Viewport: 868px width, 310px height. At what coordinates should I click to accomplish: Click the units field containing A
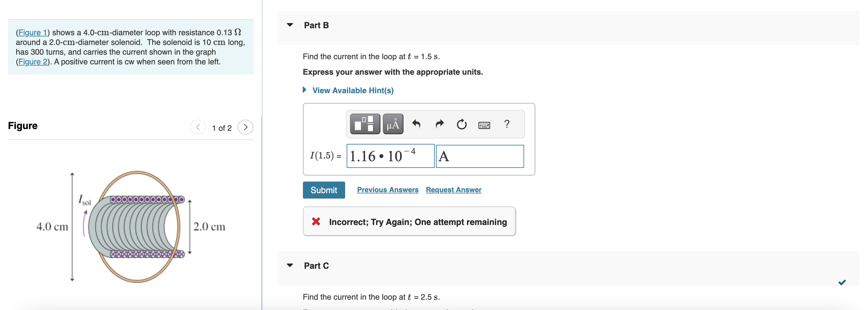click(x=480, y=156)
